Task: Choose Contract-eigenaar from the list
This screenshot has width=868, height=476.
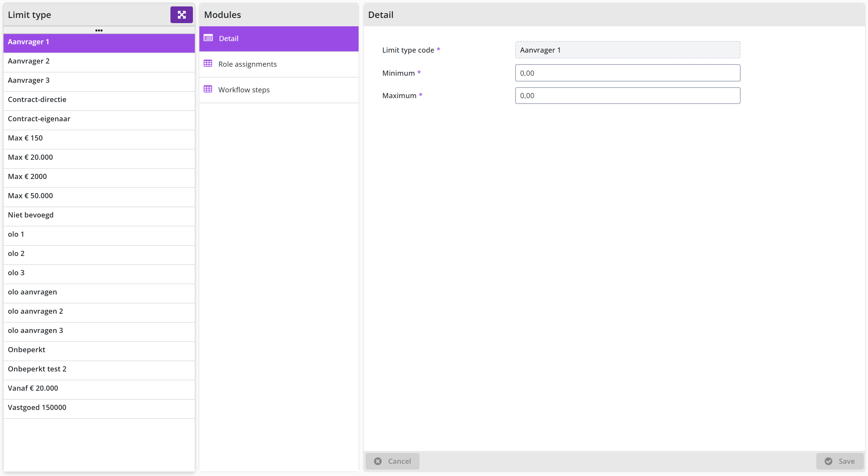Action: pos(99,120)
